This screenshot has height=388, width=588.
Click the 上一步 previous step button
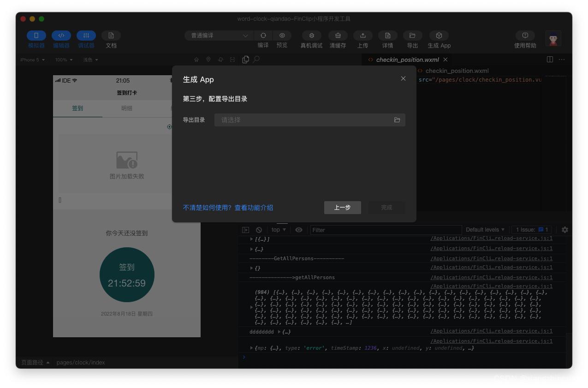[342, 208]
